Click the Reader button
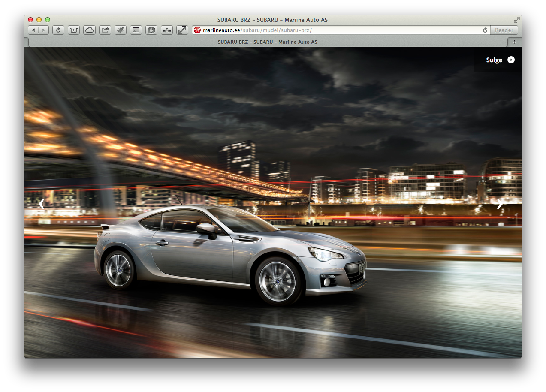546x392 pixels. click(x=504, y=30)
